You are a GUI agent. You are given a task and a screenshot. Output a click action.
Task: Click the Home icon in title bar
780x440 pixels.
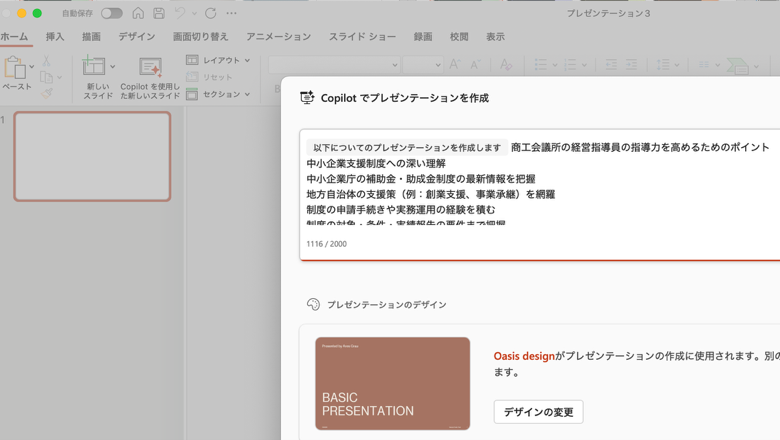point(138,13)
